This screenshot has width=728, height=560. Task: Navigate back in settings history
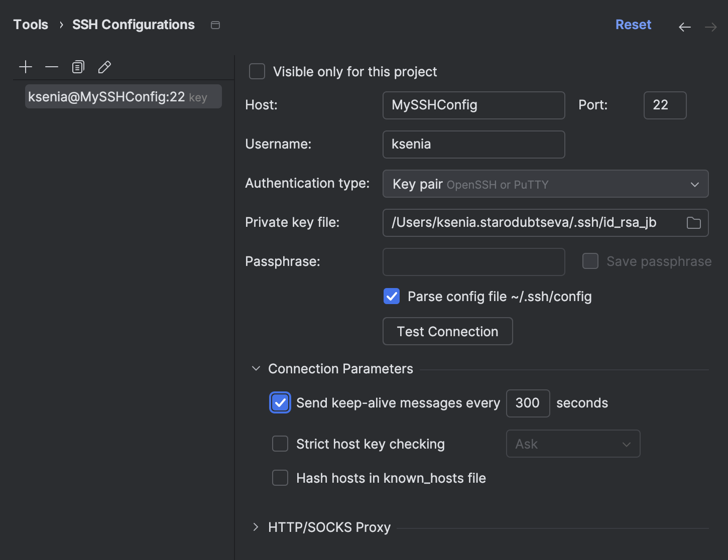tap(684, 27)
